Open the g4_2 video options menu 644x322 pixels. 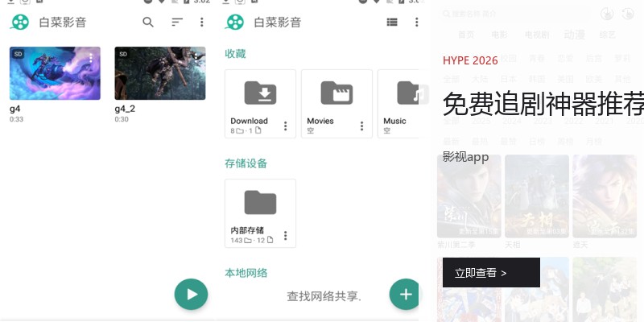(196, 58)
